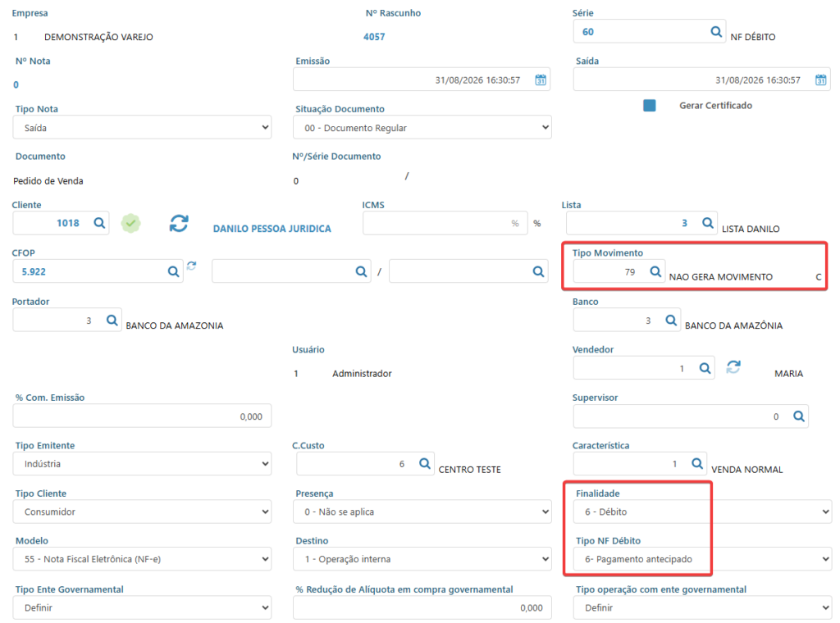840x623 pixels.
Task: Click the Série field search magnifier
Action: pos(715,32)
